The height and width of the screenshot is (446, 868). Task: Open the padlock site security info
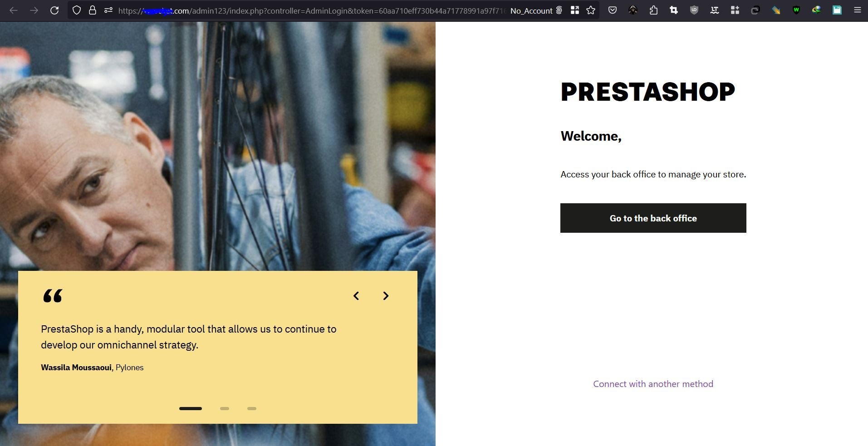click(93, 10)
